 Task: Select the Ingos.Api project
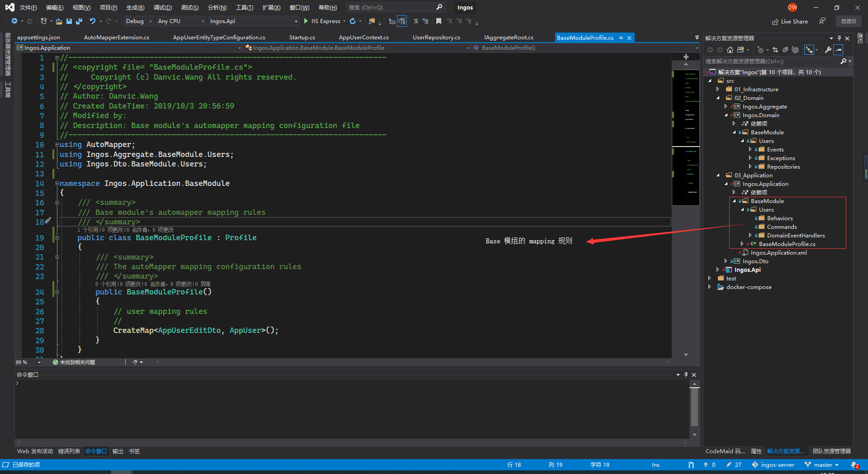click(747, 270)
